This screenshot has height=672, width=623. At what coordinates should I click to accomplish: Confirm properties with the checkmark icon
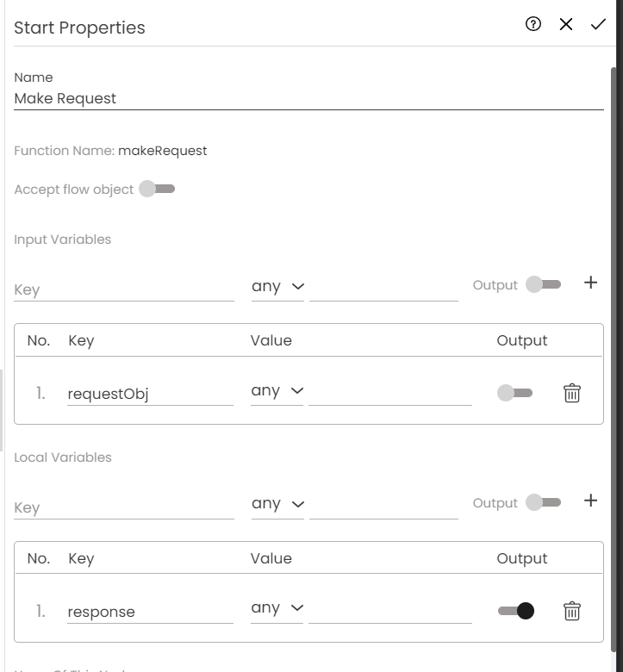598,24
